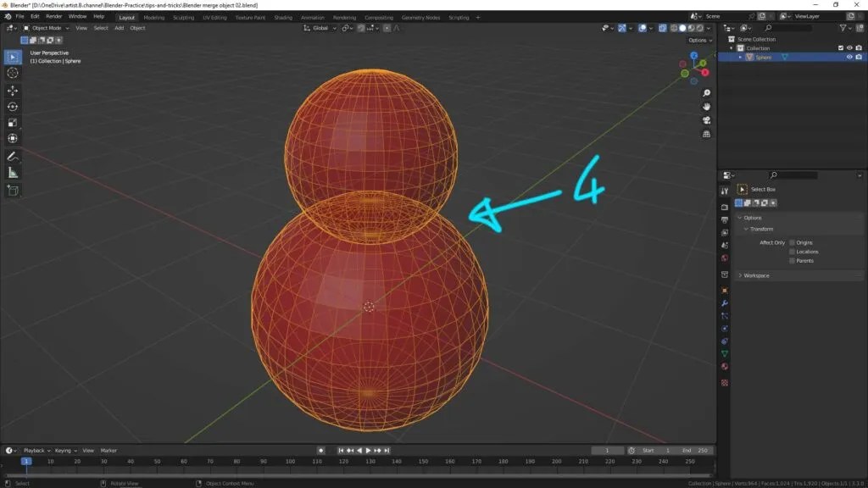Viewport: 868px width, 488px height.
Task: Pick the Measure tool
Action: (x=13, y=173)
